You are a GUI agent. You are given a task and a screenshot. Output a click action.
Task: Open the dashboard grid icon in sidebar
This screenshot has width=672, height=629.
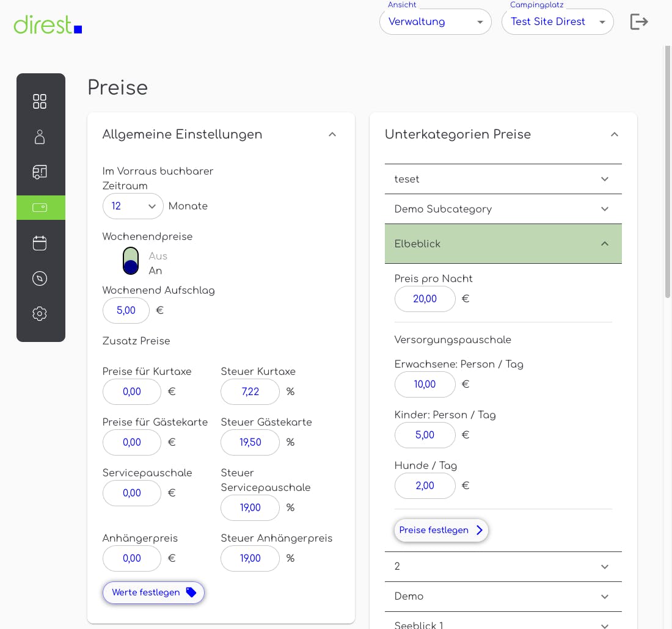40,101
